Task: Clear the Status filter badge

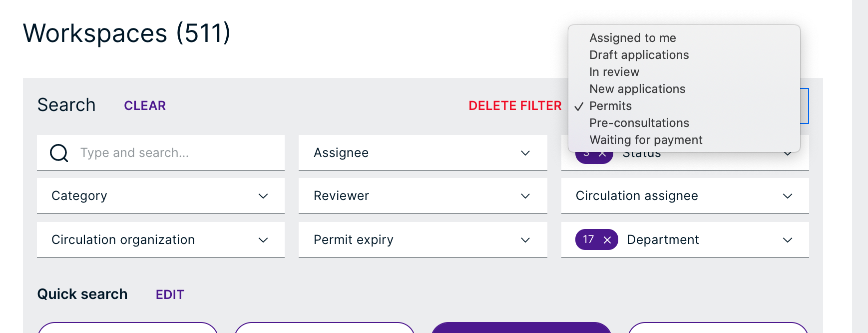Action: coord(603,154)
